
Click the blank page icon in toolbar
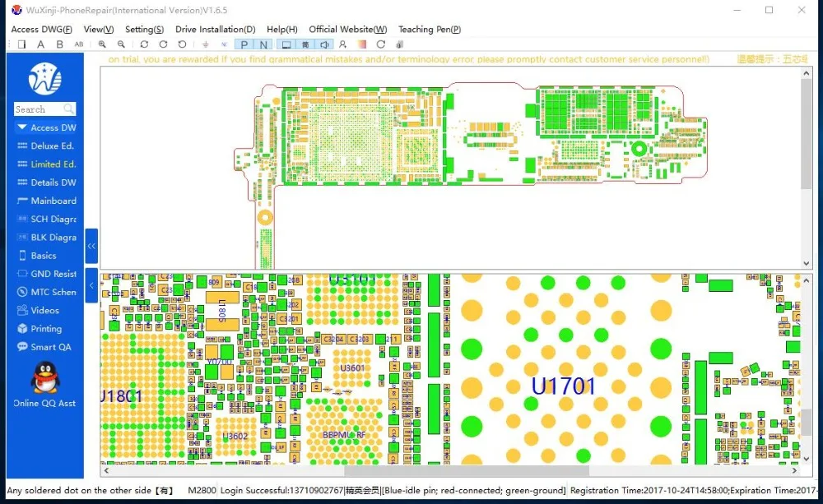click(x=21, y=44)
